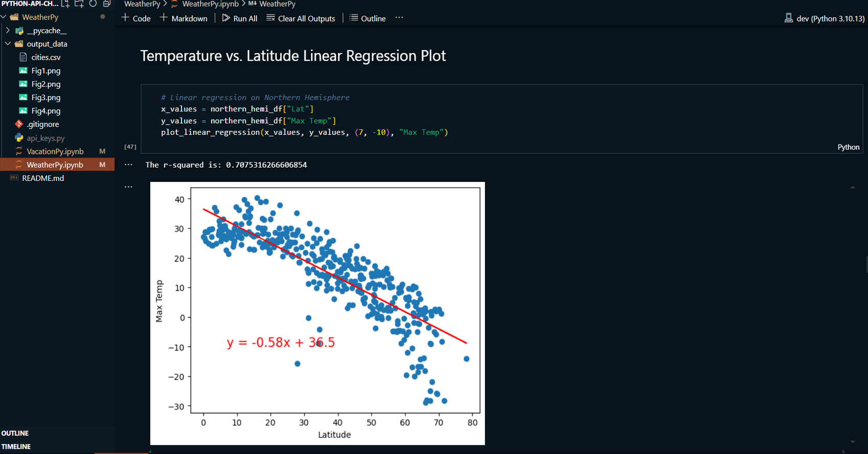868x454 pixels.
Task: Open VacationPy.ipynb notebook
Action: point(55,151)
